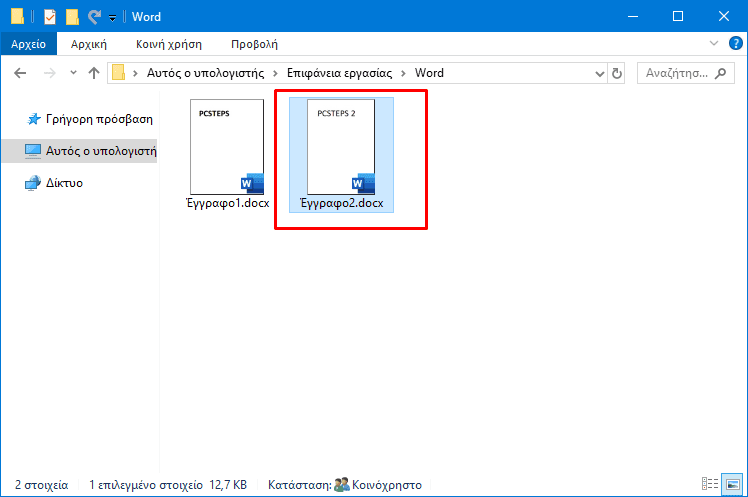Switch to details view in the status bar

tap(710, 484)
